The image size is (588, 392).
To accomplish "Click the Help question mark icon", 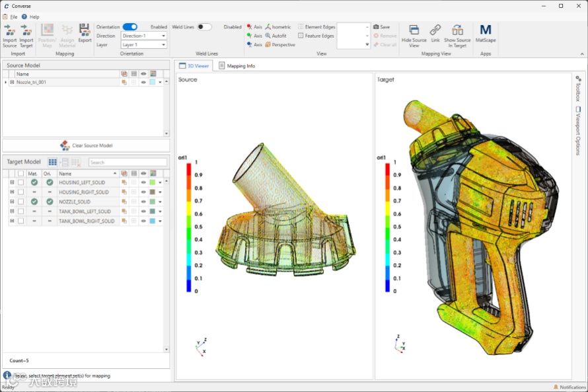I will 24,17.
